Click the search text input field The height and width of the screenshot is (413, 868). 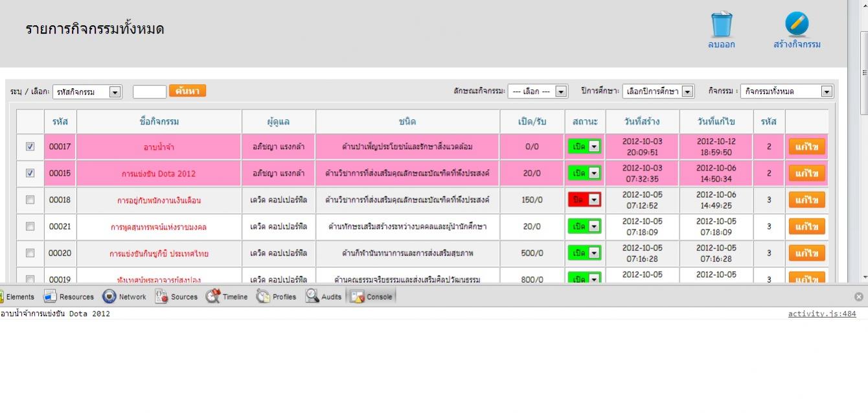(150, 91)
